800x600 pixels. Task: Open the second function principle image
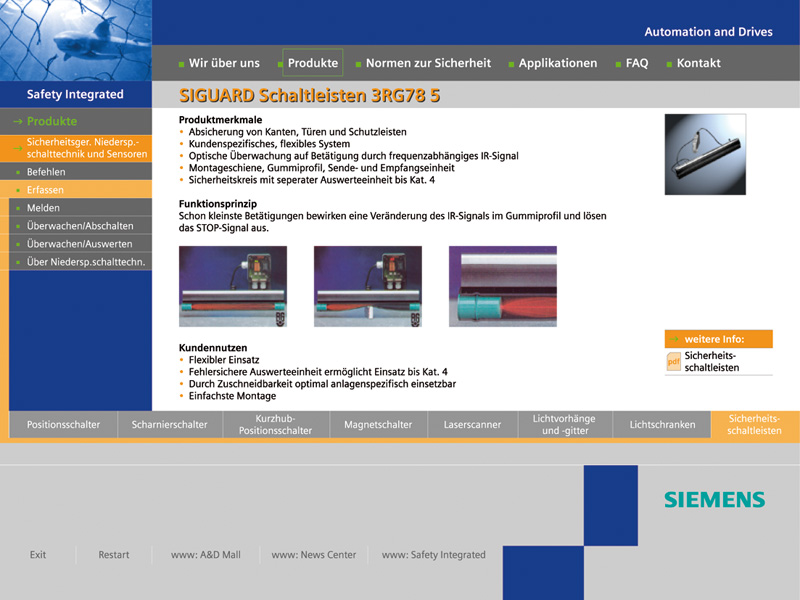pos(367,286)
